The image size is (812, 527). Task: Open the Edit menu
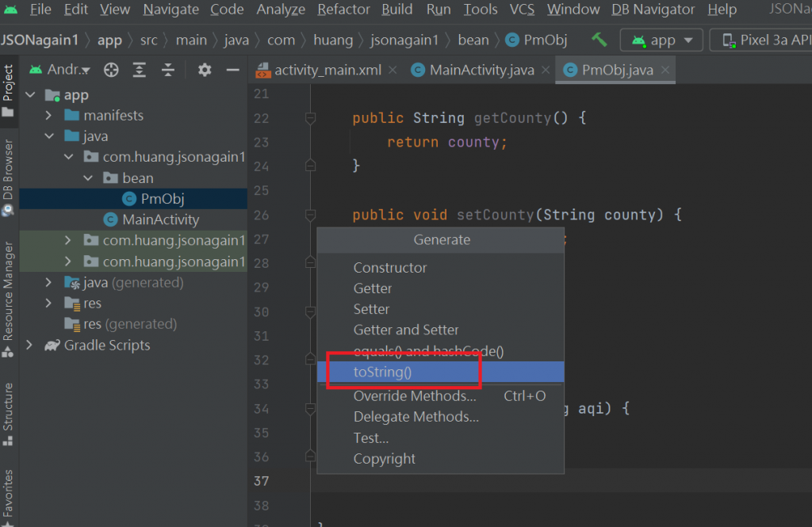coord(75,10)
